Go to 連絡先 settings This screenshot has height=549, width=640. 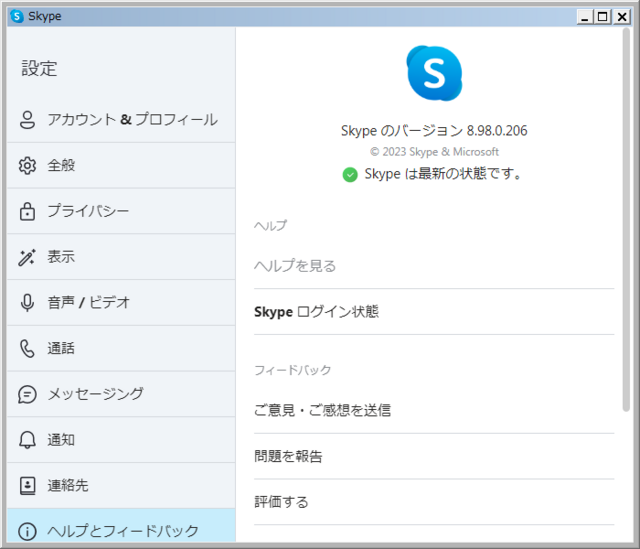(x=121, y=486)
